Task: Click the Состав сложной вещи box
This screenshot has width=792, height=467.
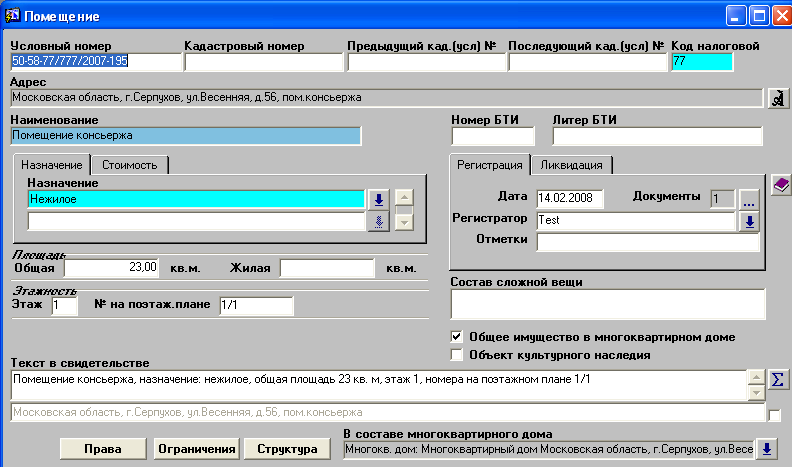Action: click(608, 304)
